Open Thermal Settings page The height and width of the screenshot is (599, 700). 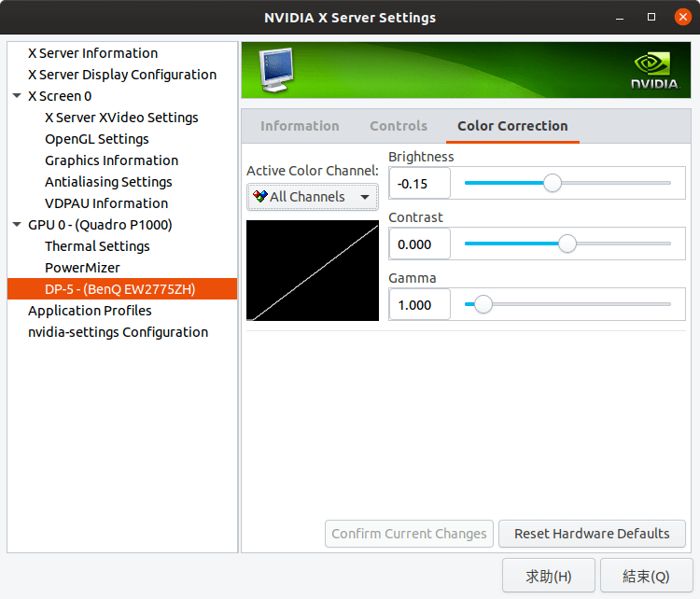(x=97, y=246)
